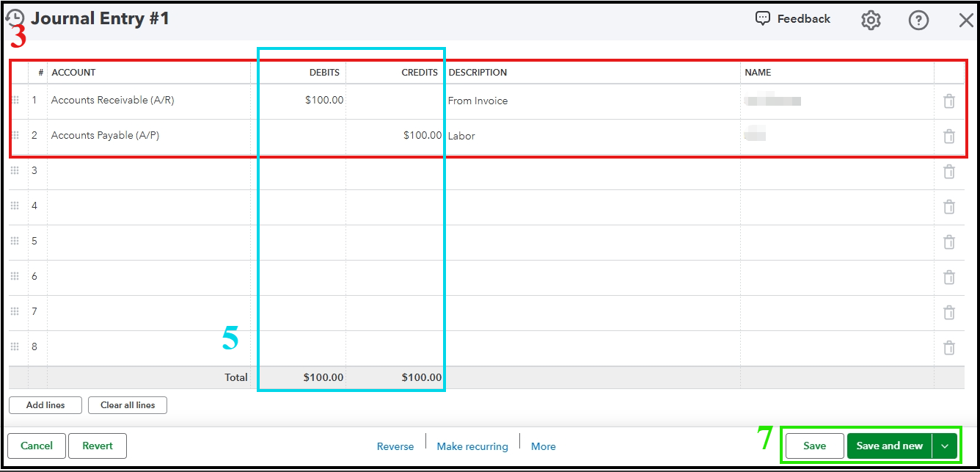Image resolution: width=980 pixels, height=472 pixels.
Task: Click the Feedback text label
Action: click(x=804, y=19)
